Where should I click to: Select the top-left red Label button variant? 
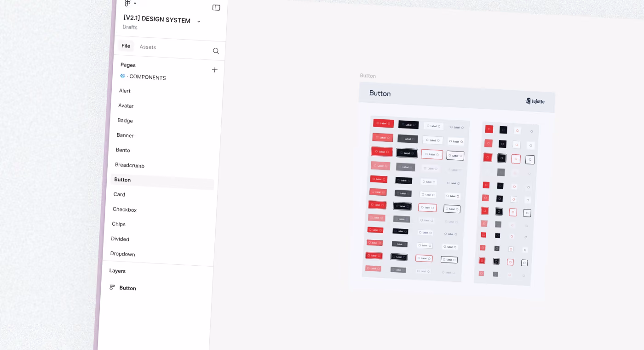tap(383, 123)
